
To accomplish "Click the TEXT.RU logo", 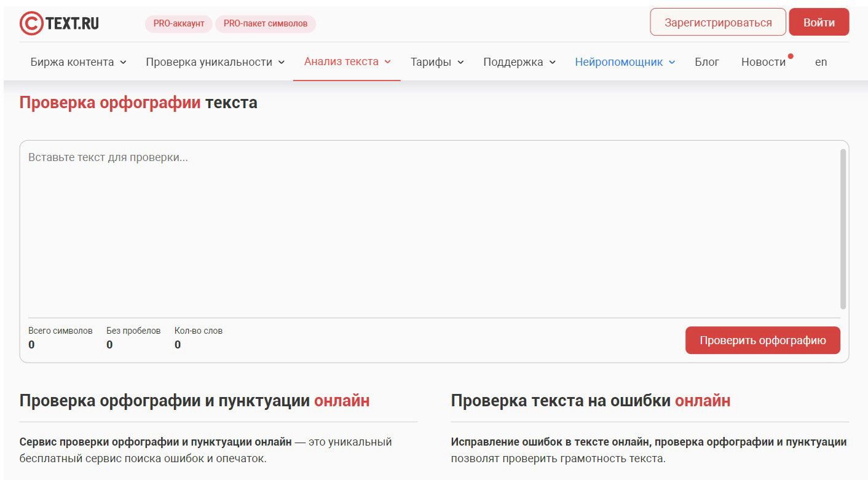I will tap(59, 23).
